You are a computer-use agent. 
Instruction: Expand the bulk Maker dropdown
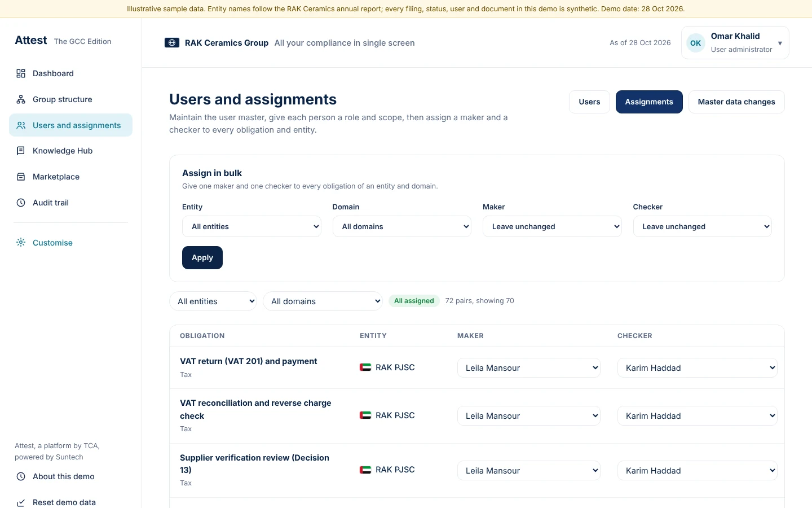(x=552, y=226)
